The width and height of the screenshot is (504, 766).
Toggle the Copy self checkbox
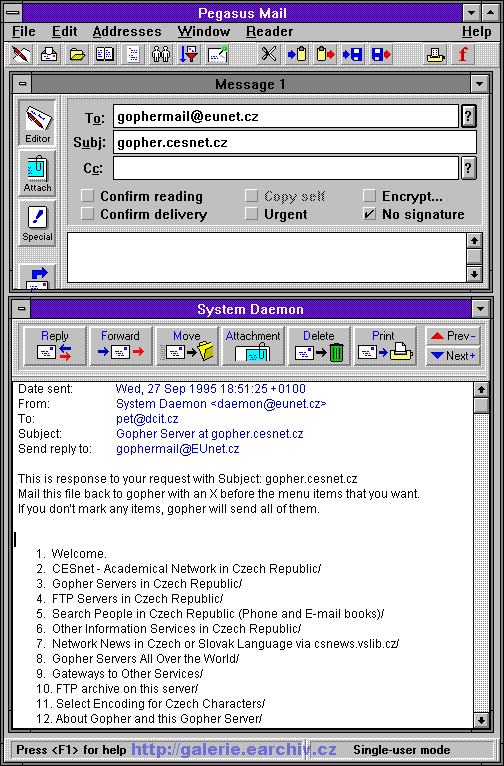[x=251, y=196]
